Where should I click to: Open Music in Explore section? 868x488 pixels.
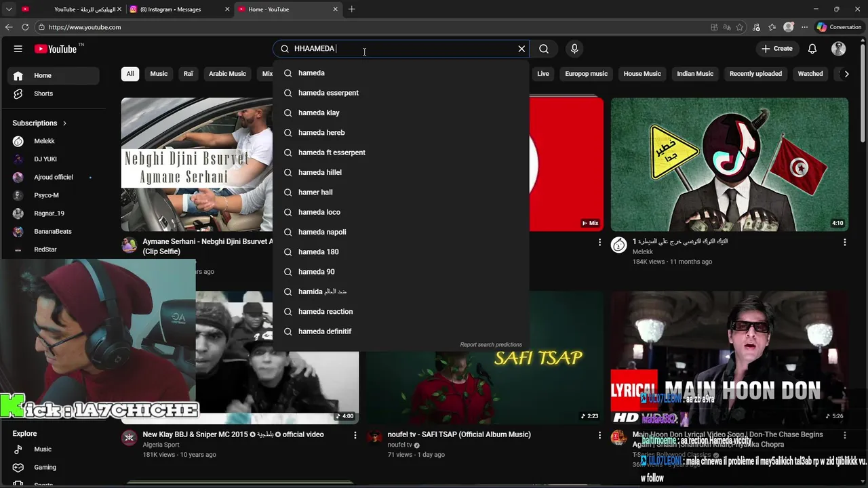(54, 449)
